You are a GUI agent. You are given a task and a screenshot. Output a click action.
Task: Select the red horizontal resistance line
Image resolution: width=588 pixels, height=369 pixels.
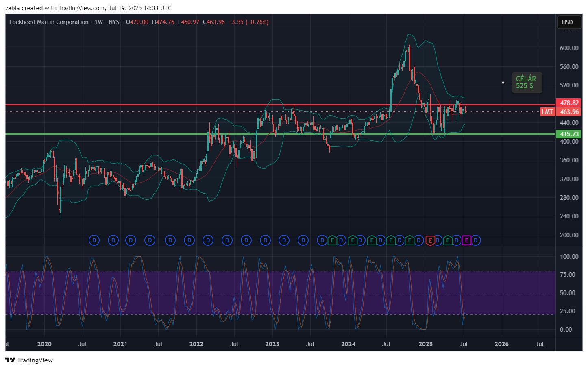pos(280,105)
